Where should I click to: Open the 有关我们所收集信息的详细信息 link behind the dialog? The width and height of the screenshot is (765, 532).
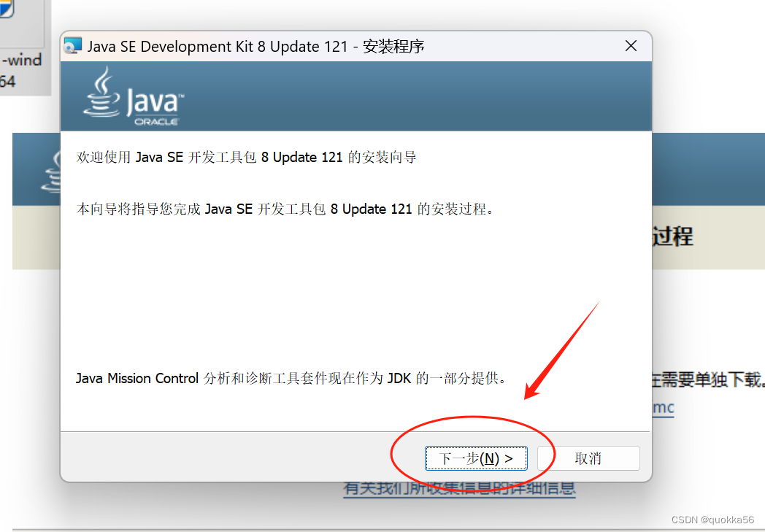click(x=459, y=489)
